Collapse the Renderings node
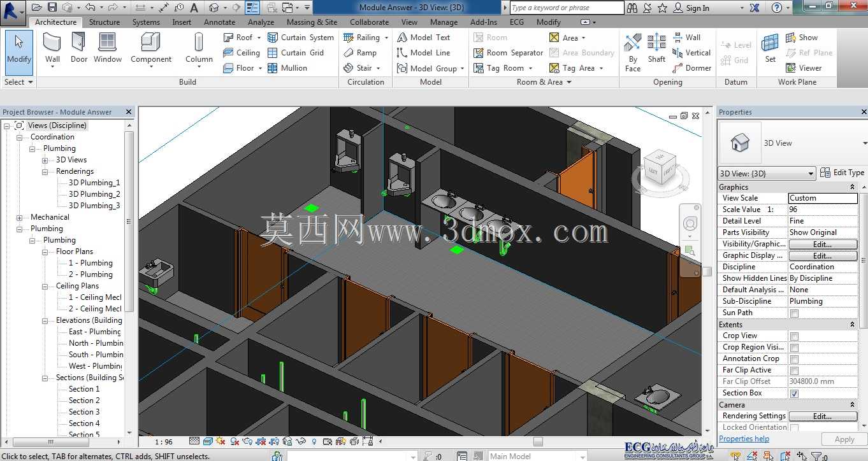 click(45, 171)
